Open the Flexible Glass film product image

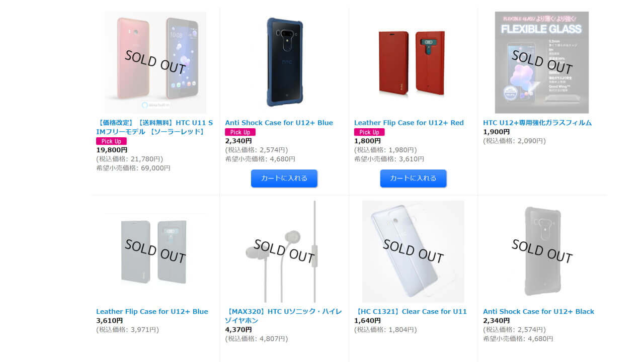(x=542, y=62)
